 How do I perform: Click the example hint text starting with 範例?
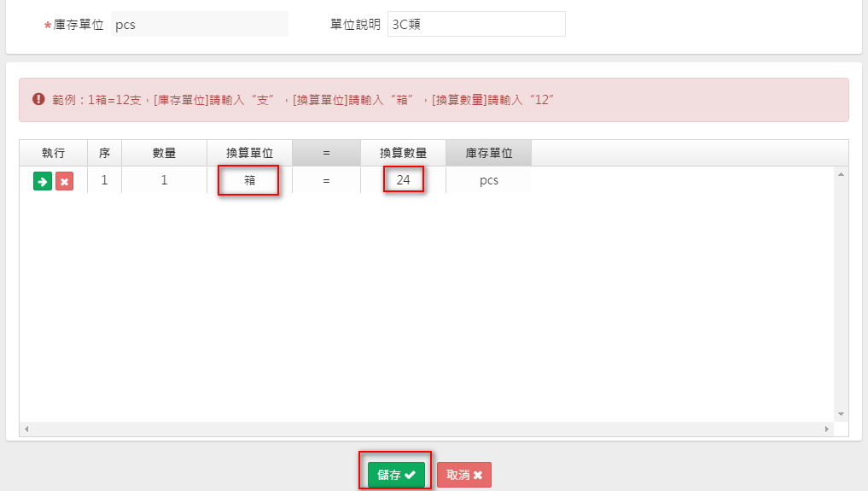pyautogui.click(x=303, y=100)
